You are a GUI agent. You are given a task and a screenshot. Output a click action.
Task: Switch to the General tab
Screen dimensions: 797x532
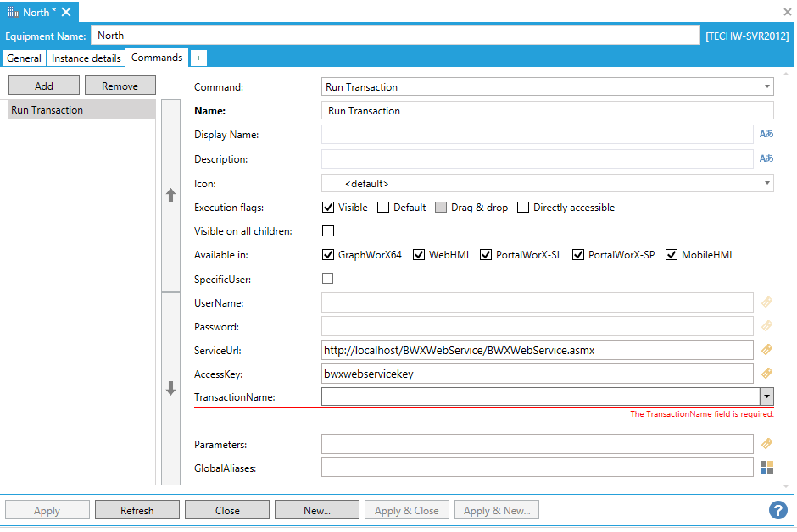click(x=24, y=58)
